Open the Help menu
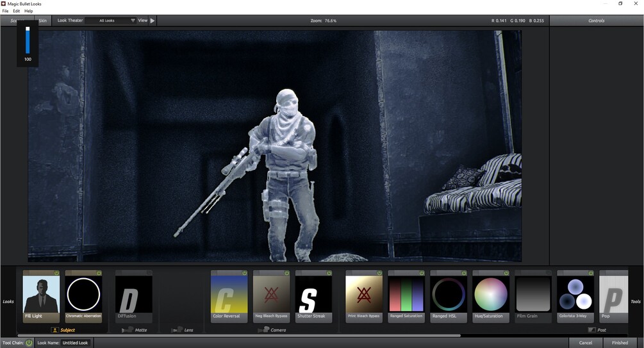Image resolution: width=644 pixels, height=348 pixels. point(29,11)
